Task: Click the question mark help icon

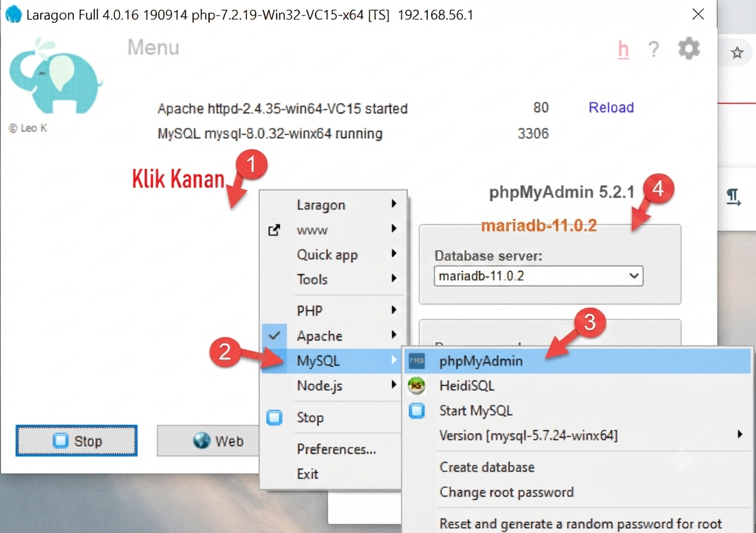Action: click(654, 49)
